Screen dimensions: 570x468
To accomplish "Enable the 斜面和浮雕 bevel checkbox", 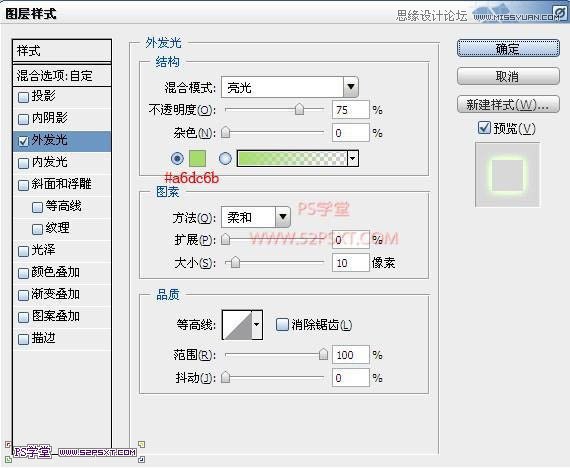I will [23, 185].
